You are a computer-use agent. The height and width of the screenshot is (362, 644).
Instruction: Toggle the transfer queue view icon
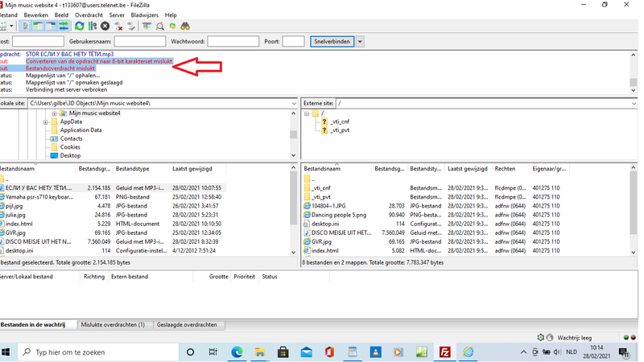(x=63, y=27)
